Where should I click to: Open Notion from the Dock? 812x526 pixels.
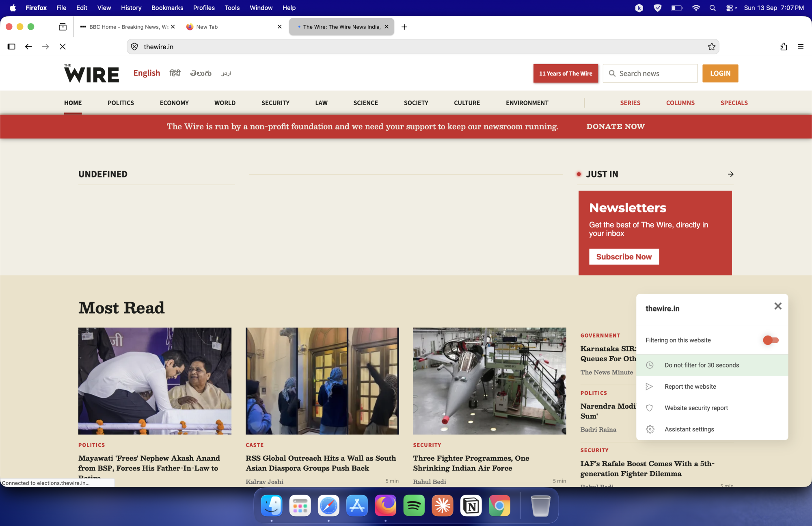pos(471,506)
